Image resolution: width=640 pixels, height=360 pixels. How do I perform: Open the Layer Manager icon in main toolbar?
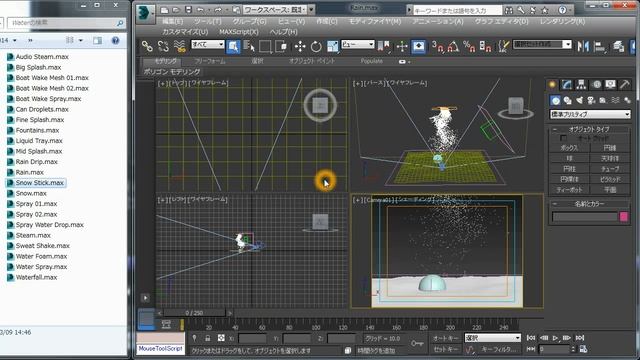pyautogui.click(x=619, y=46)
